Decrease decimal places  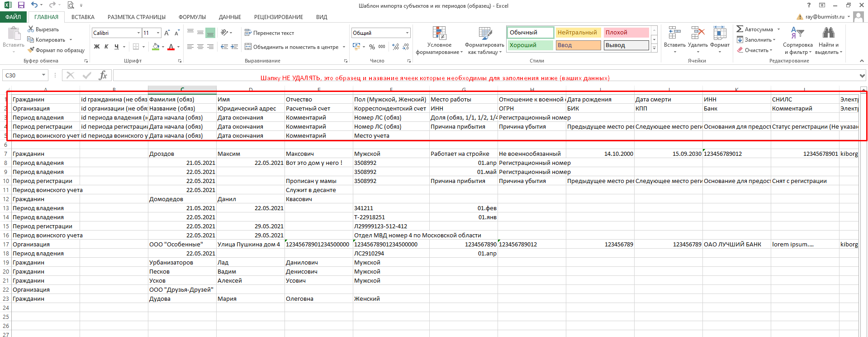405,47
